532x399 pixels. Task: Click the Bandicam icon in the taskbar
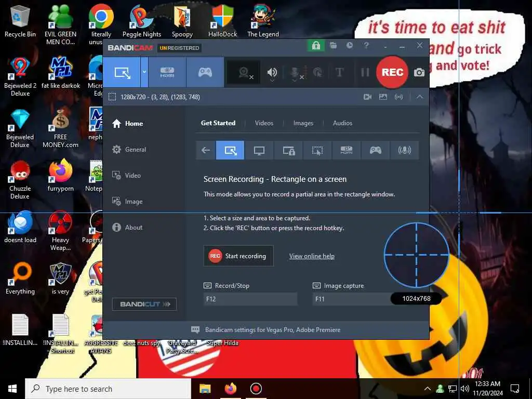(256, 389)
